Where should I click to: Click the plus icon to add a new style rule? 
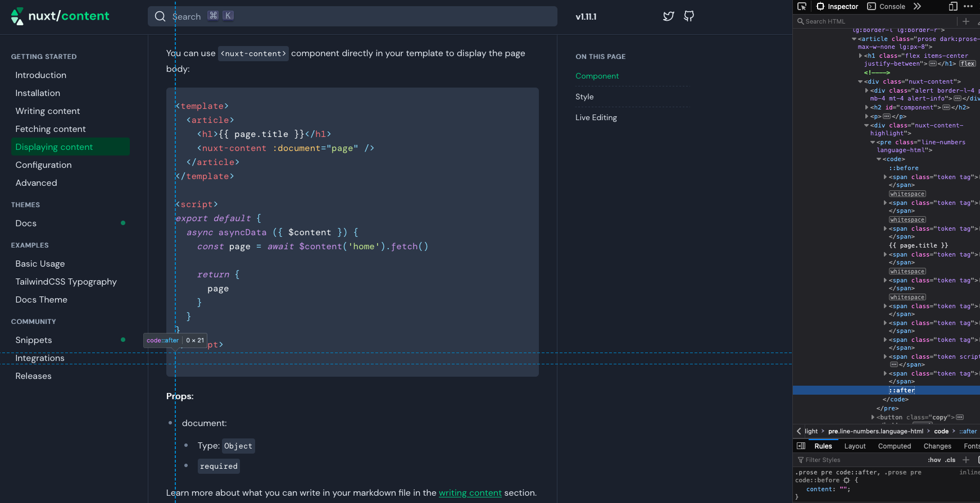966,460
